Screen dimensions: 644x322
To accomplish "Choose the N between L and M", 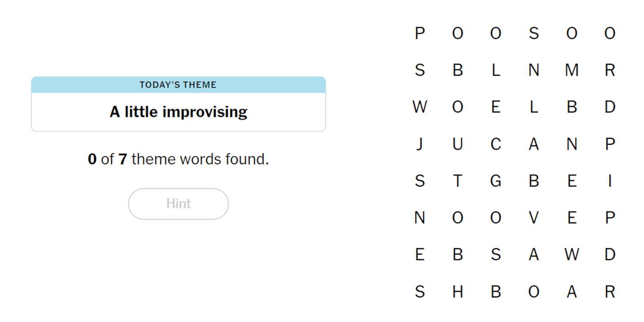I will point(534,70).
